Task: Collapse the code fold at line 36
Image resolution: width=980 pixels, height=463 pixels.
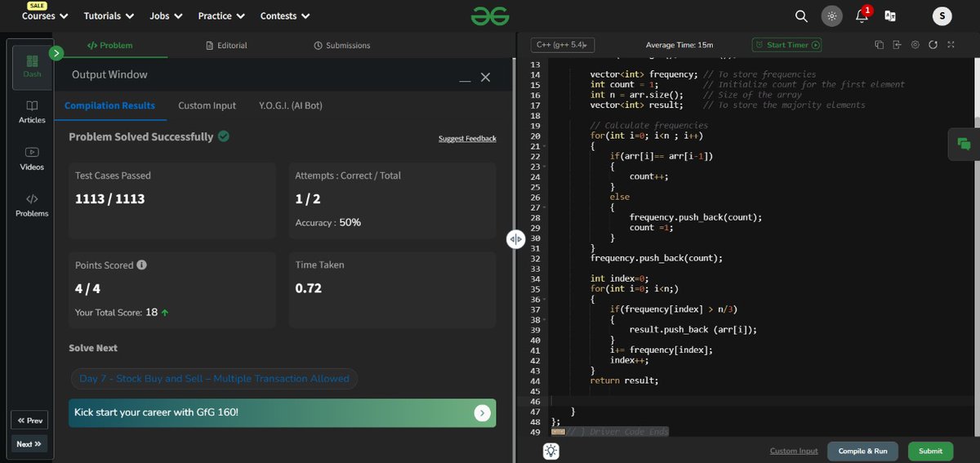Action: click(x=544, y=300)
